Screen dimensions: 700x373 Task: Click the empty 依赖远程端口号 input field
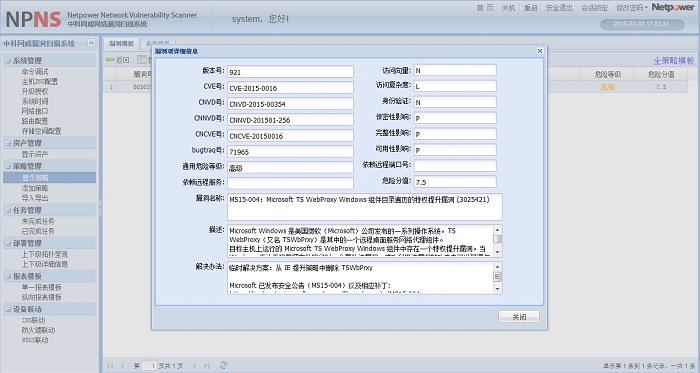tap(455, 166)
